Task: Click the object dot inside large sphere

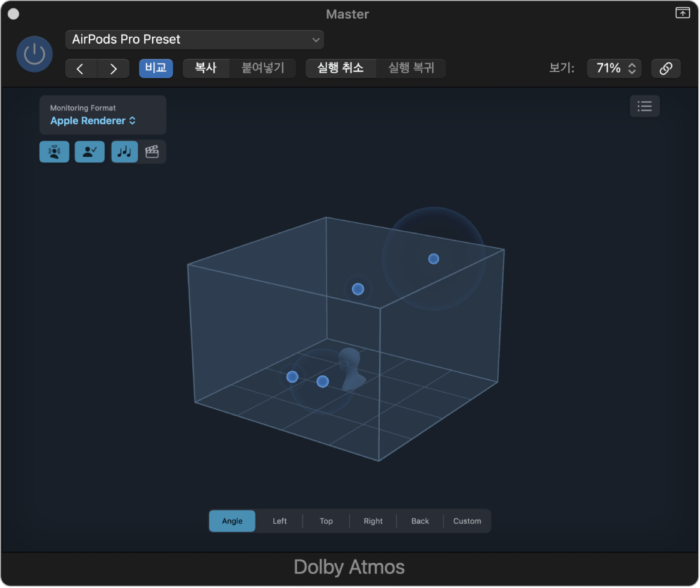Action: [x=433, y=259]
